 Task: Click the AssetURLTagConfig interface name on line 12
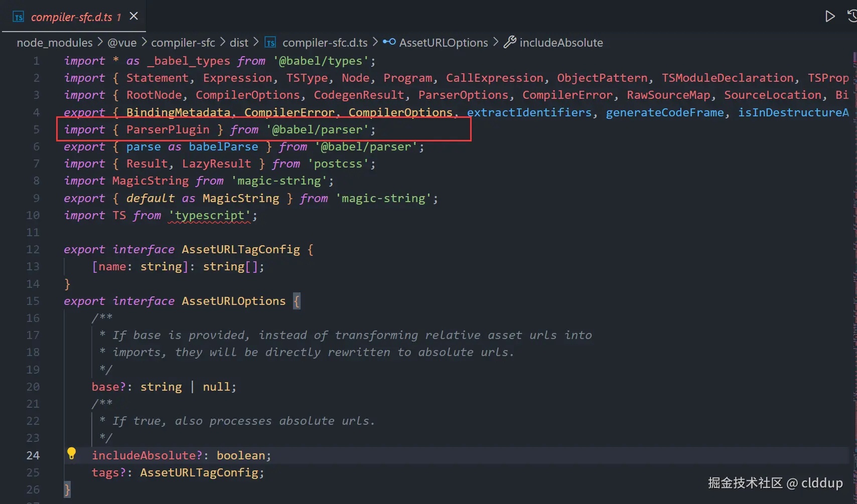[x=241, y=249]
